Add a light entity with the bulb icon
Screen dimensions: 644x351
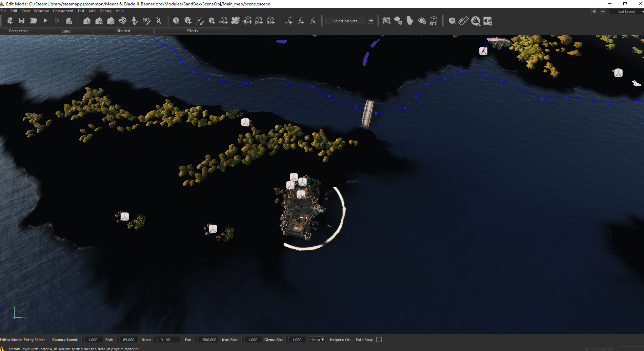pos(247,21)
